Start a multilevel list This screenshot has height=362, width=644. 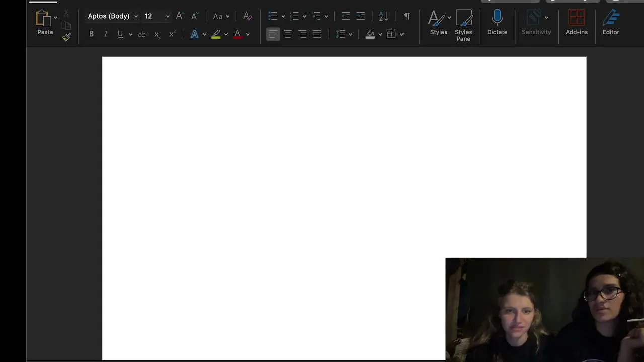click(x=316, y=16)
